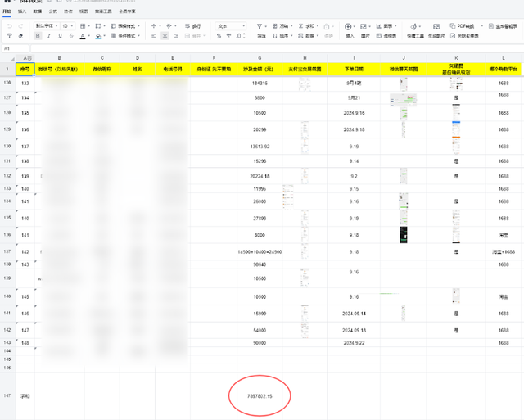Set alignment to right
Viewport: 524px width, 420px height.
(176, 36)
